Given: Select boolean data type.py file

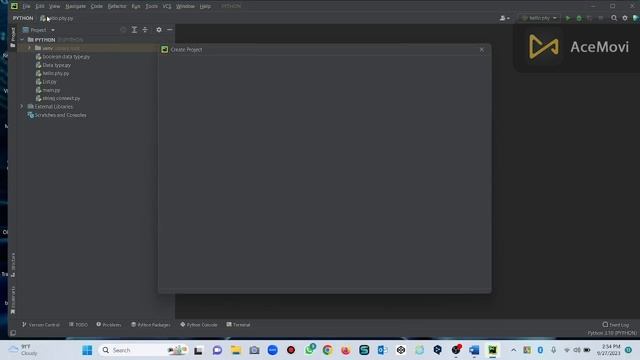Looking at the screenshot, I should [x=63, y=57].
